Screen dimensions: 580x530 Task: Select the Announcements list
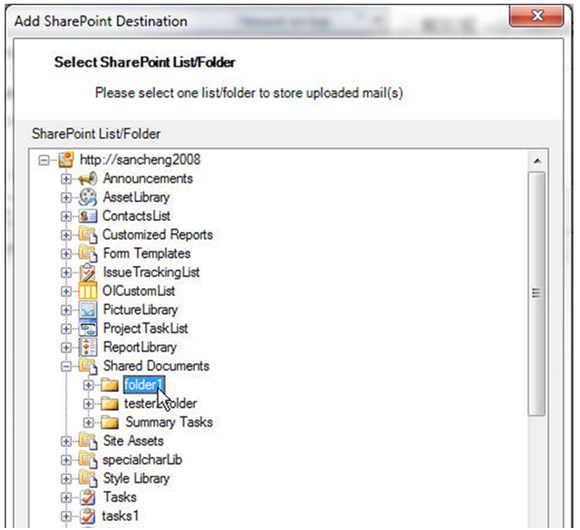pyautogui.click(x=148, y=179)
